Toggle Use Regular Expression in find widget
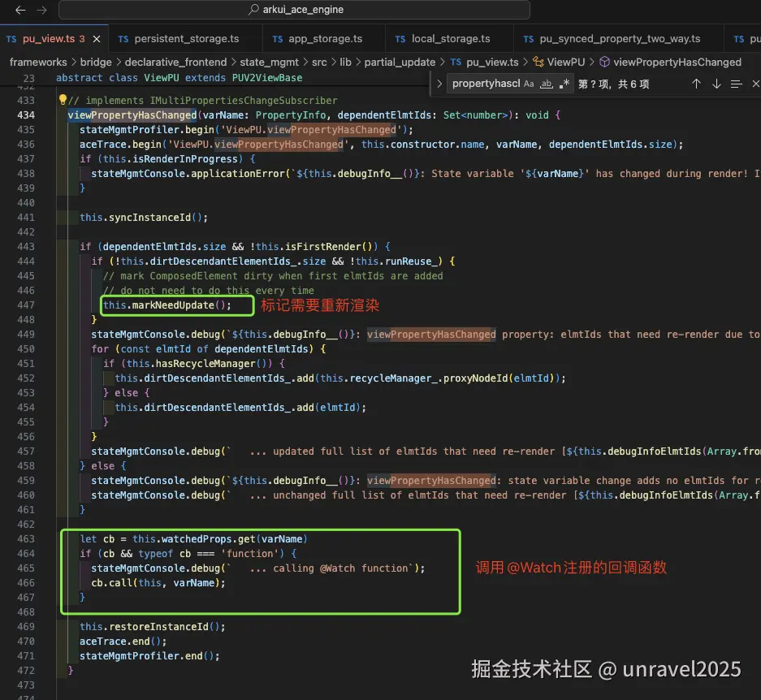 click(564, 84)
